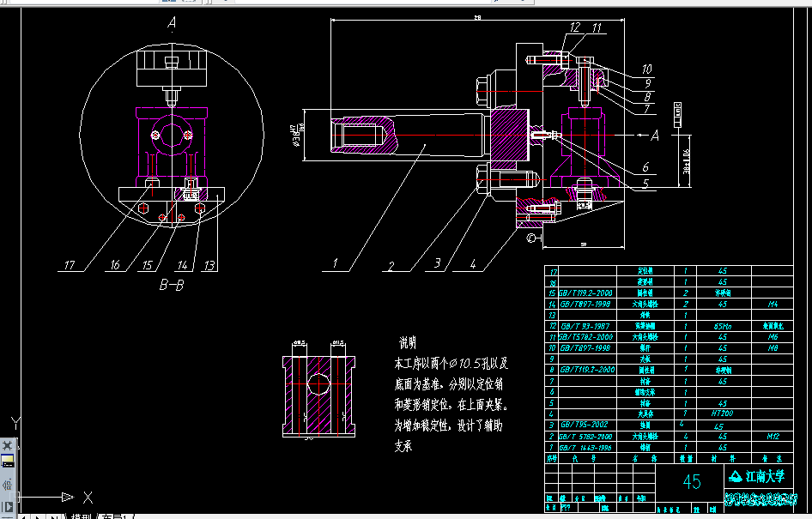Viewport: 812px width, 519px height.
Task: Select callout number 7 on right side
Action: click(x=646, y=109)
